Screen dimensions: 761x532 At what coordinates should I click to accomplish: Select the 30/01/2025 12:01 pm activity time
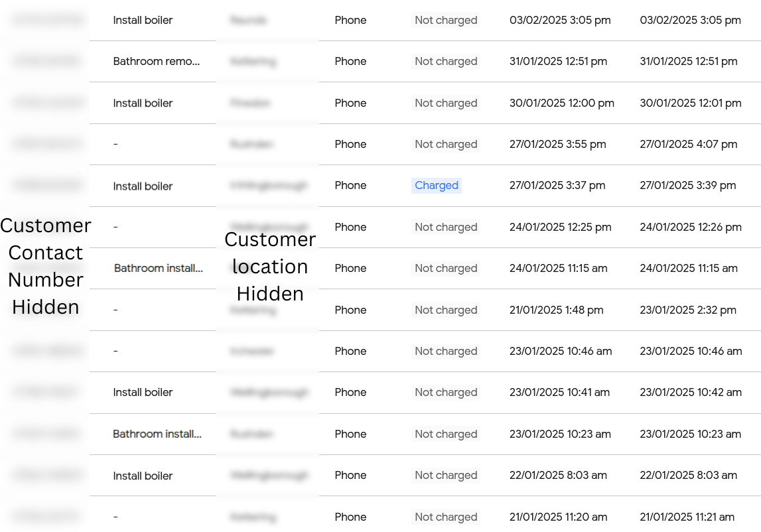690,103
